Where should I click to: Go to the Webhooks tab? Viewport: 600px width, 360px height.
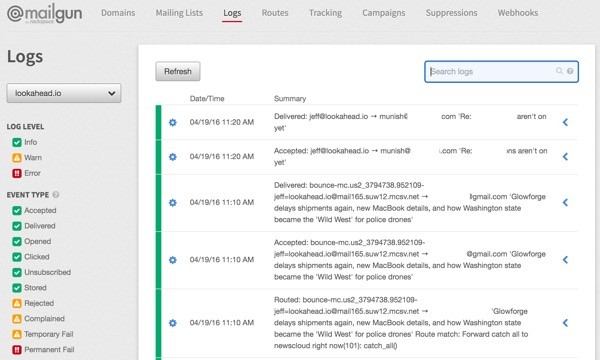518,13
